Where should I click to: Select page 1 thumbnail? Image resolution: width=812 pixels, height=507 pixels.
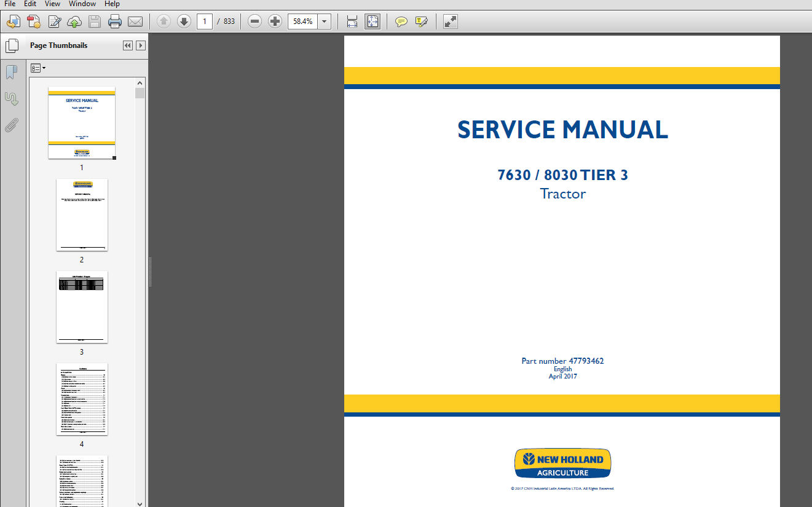click(82, 123)
